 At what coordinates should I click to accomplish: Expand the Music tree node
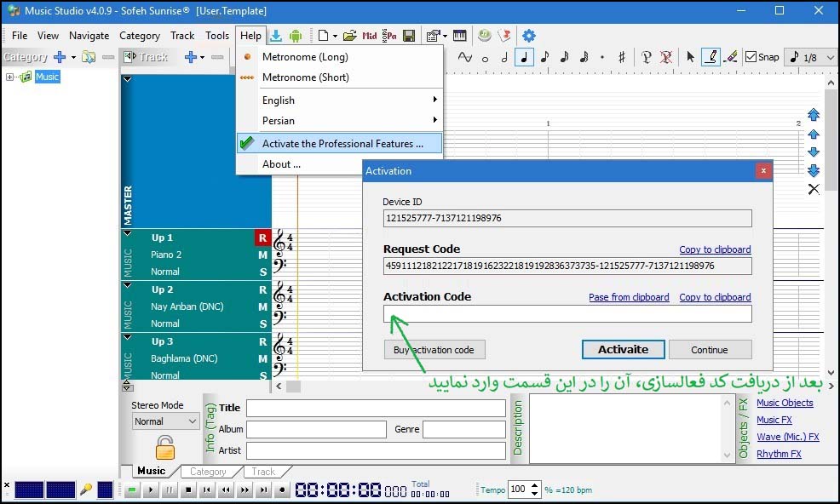click(x=9, y=77)
